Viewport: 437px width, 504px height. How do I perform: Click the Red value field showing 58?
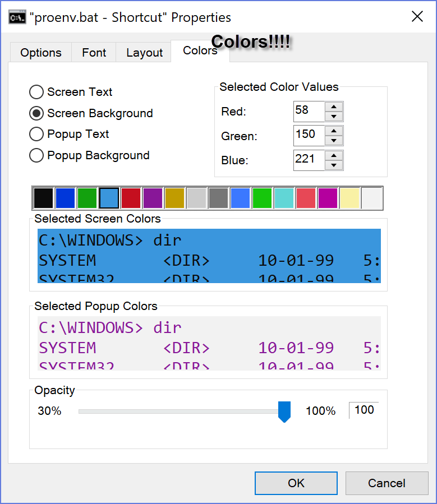click(309, 112)
